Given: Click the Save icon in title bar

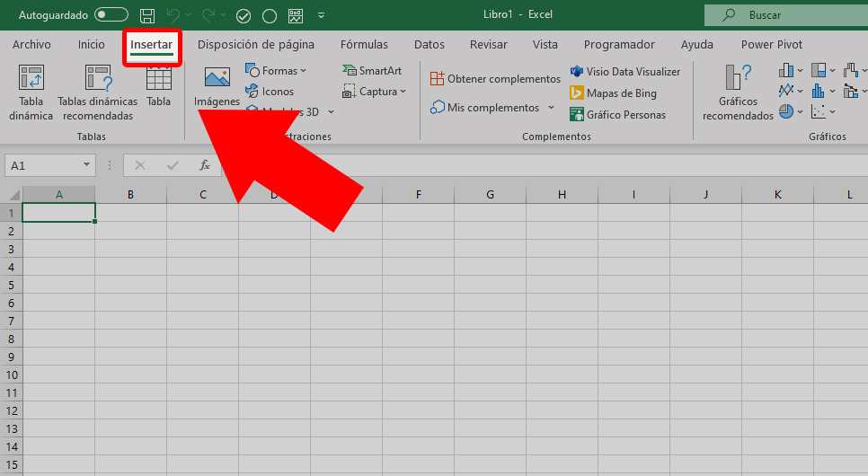Looking at the screenshot, I should (147, 15).
